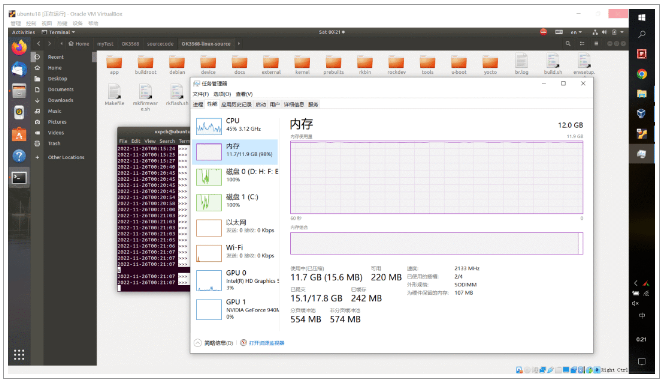Viewport: 664px width, 385px height.
Task: Open the 'en' input source dropdown
Action: (576, 32)
